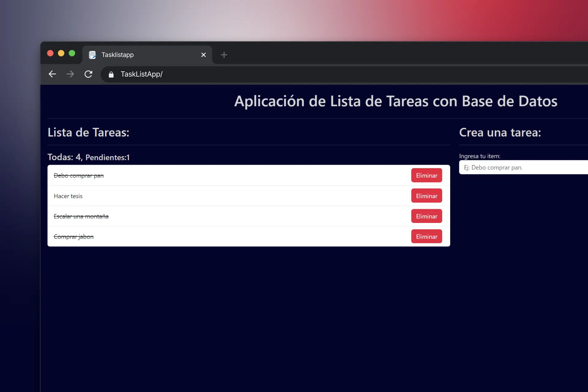Delete the Hacer tesis task
Image resolution: width=588 pixels, height=392 pixels.
(426, 196)
